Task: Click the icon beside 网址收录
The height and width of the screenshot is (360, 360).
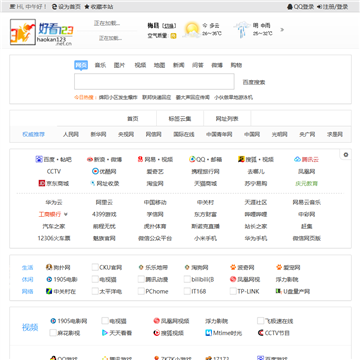Action: click(x=92, y=183)
